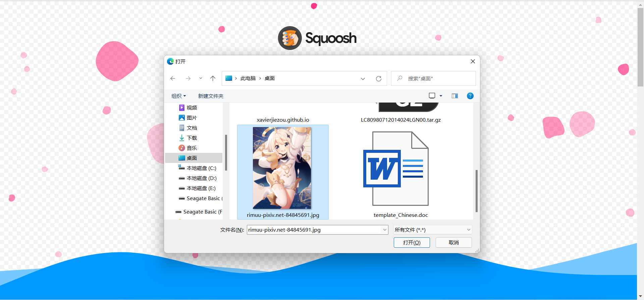Image resolution: width=644 pixels, height=300 pixels.
Task: Toggle the preview pane
Action: [455, 96]
